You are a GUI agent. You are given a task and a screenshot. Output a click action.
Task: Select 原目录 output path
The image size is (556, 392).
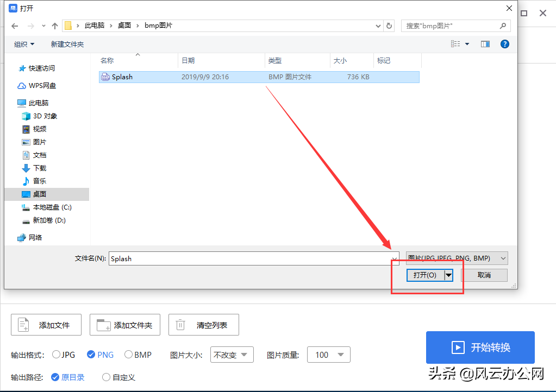[x=68, y=377]
